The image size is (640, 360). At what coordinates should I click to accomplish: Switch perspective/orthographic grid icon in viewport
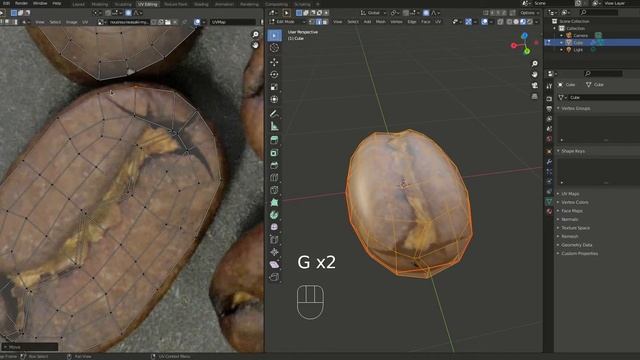tap(535, 96)
